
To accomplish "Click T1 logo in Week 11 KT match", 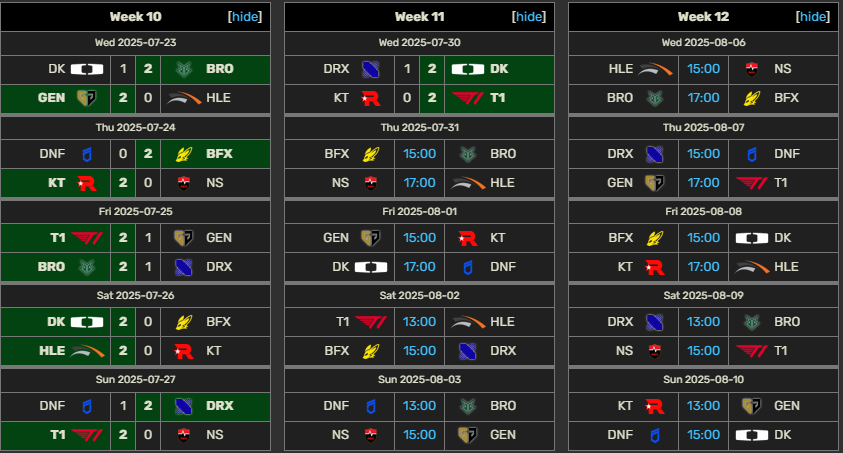I will 468,98.
